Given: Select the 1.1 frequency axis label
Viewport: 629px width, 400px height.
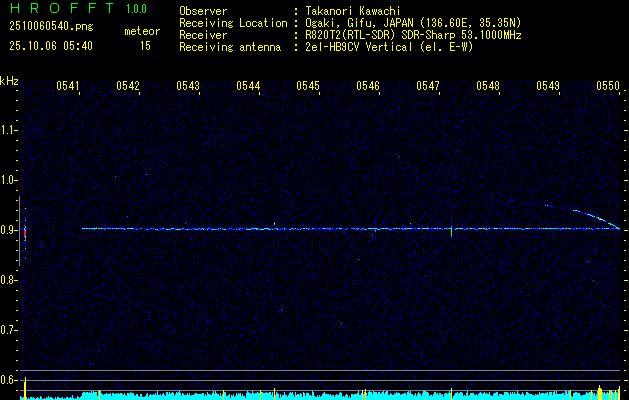Looking at the screenshot, I should (9, 130).
